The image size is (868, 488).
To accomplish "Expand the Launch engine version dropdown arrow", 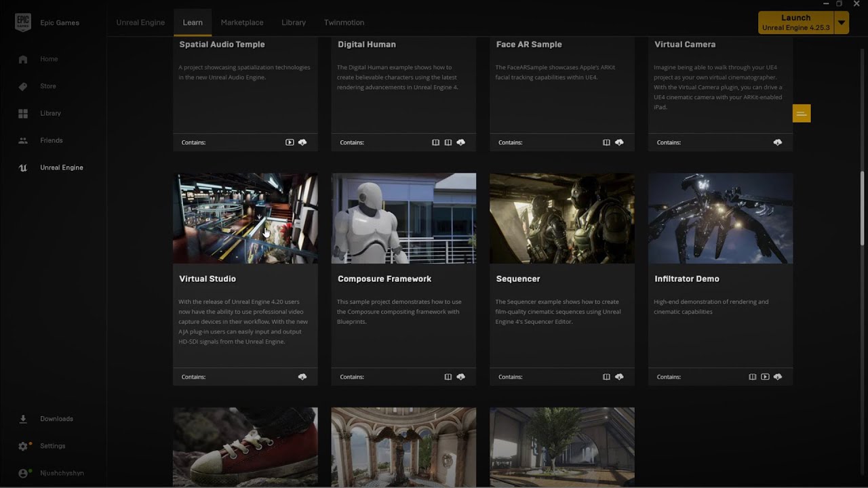I will tap(841, 22).
